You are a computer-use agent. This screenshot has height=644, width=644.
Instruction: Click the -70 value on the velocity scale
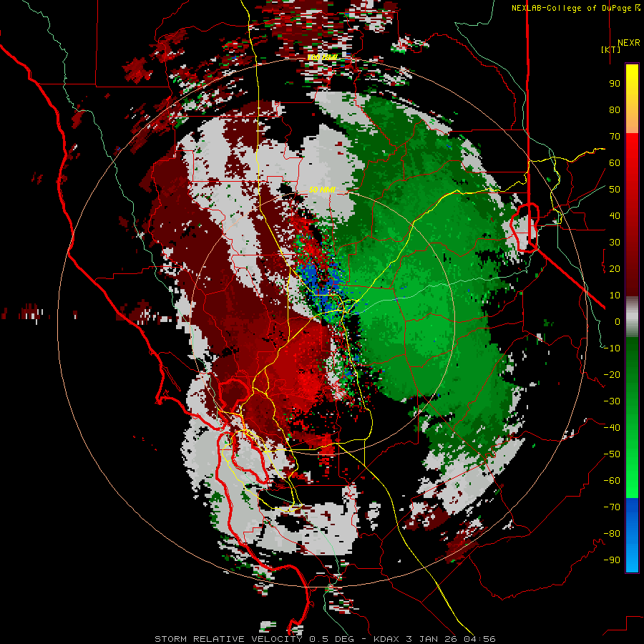pos(612,507)
